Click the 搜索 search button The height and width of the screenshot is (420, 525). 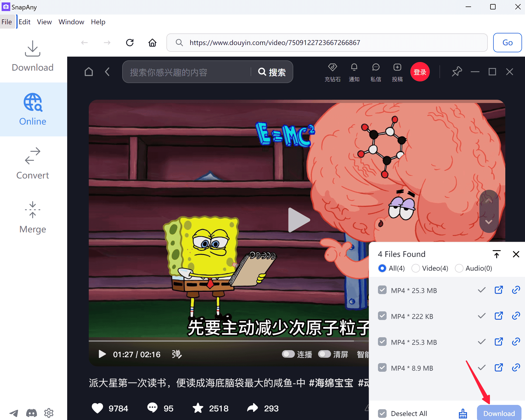pos(272,72)
